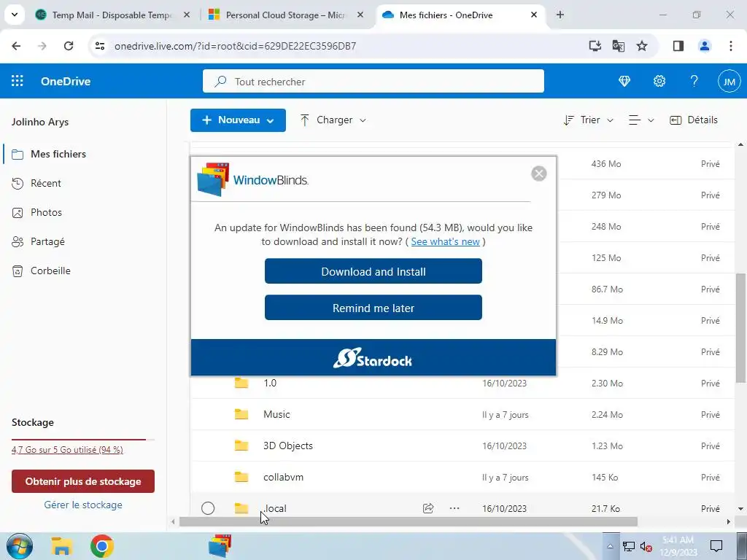Open Chrome three-dot menu
The height and width of the screenshot is (560, 747).
(731, 46)
